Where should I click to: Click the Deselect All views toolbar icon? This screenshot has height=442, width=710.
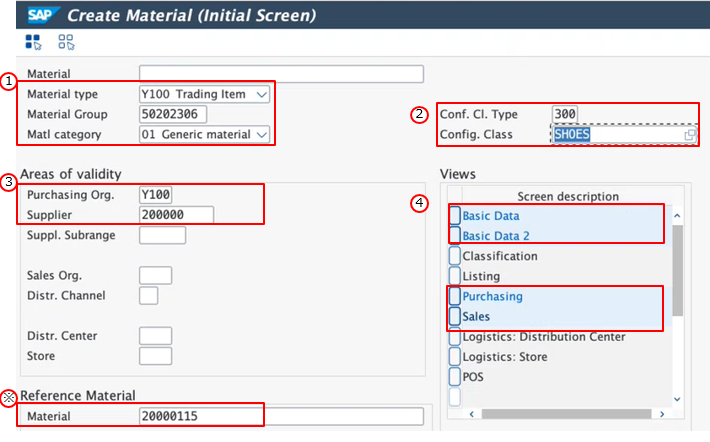[66, 42]
